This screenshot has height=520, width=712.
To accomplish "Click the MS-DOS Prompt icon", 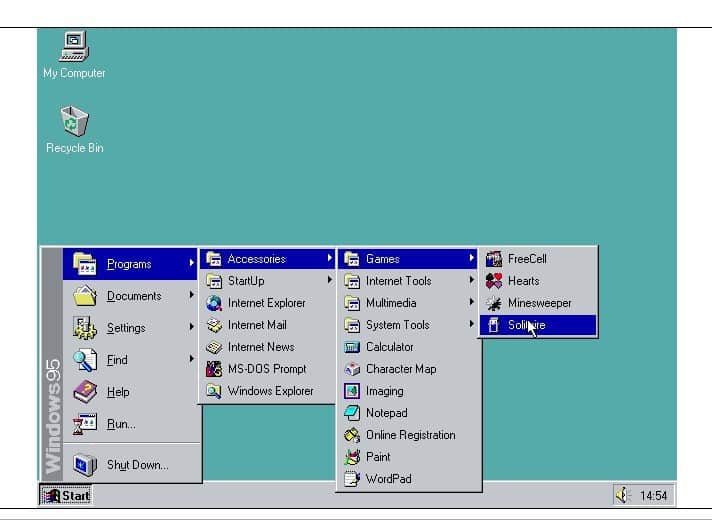I will 214,369.
